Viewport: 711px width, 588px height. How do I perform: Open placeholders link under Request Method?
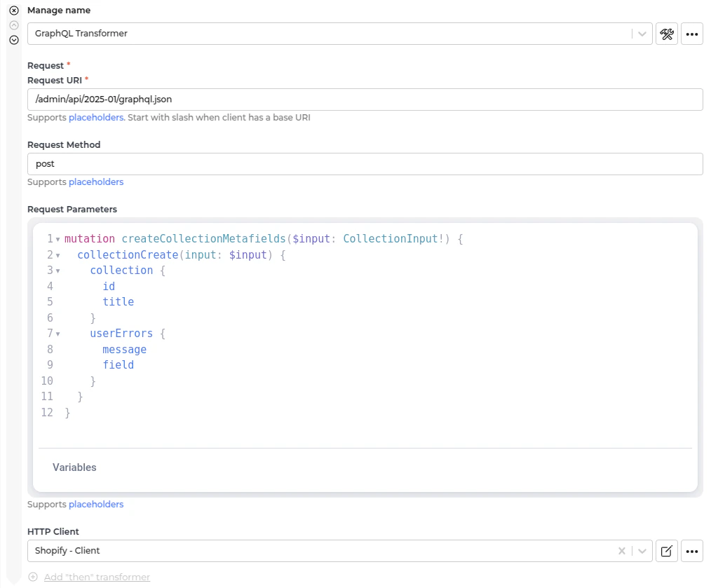pos(96,182)
